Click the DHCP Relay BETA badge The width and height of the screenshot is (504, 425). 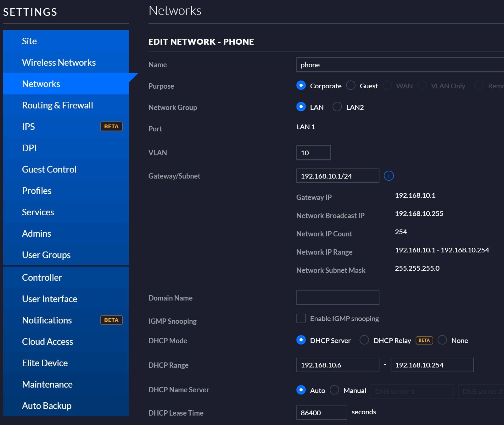point(424,340)
